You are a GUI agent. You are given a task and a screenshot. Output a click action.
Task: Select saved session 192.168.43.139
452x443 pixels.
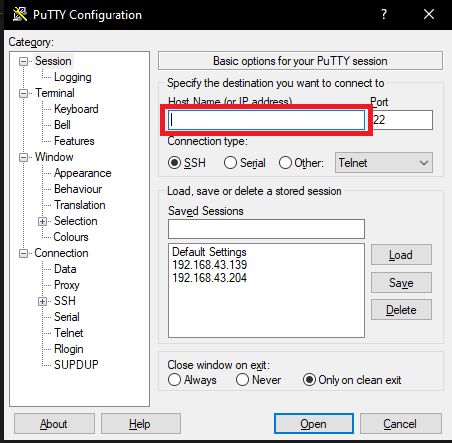[x=209, y=265]
